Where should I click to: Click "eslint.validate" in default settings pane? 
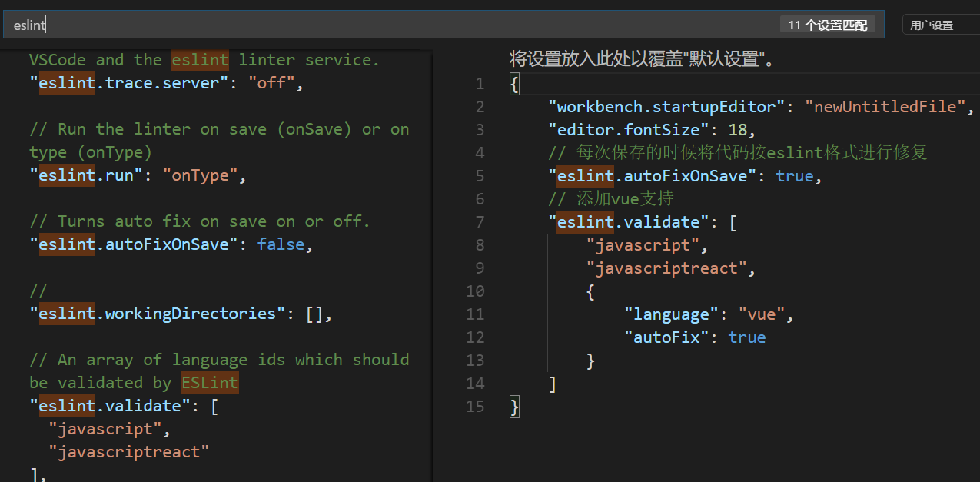[110, 406]
